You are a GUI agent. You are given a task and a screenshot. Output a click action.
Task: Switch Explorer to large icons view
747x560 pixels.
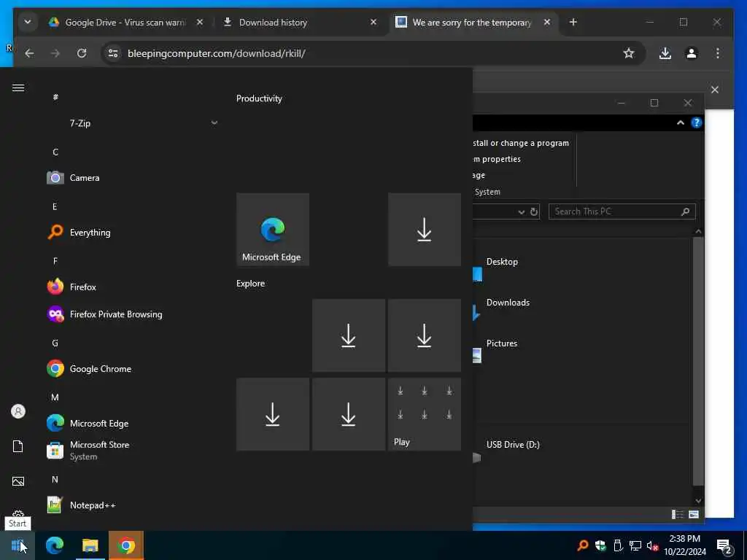pyautogui.click(x=694, y=514)
